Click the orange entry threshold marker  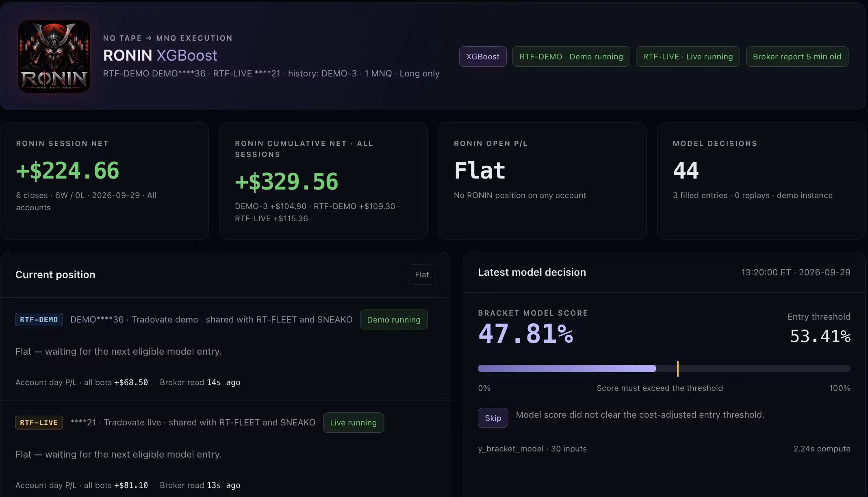tap(677, 368)
